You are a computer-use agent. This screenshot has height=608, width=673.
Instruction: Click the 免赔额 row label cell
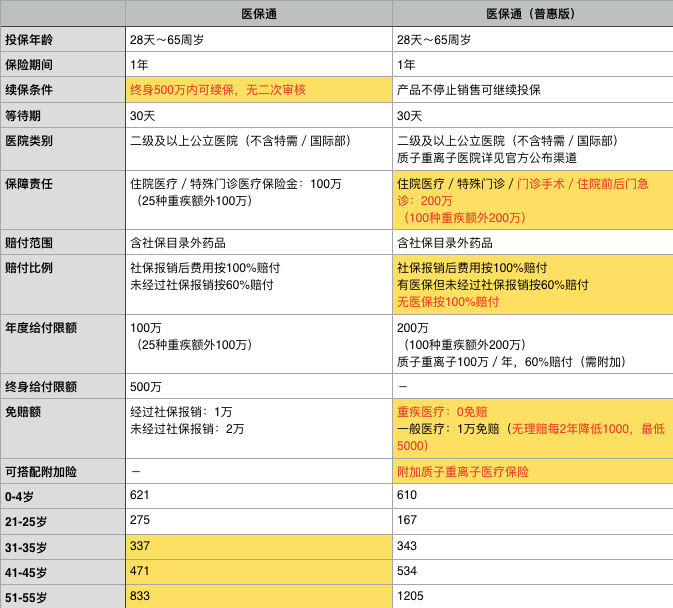click(x=62, y=411)
